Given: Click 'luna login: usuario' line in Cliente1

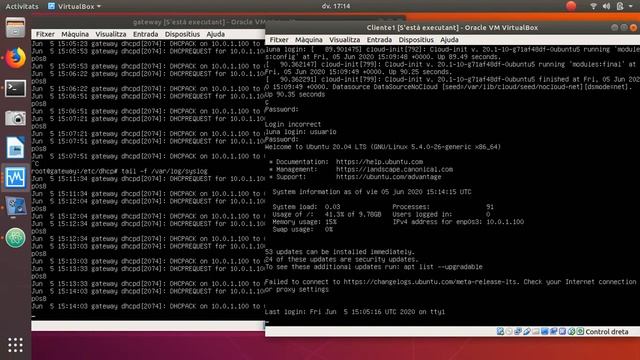Looking at the screenshot, I should 300,132.
